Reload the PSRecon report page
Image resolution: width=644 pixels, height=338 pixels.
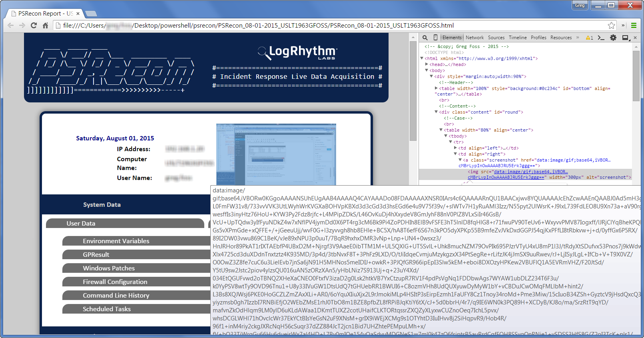(x=34, y=26)
